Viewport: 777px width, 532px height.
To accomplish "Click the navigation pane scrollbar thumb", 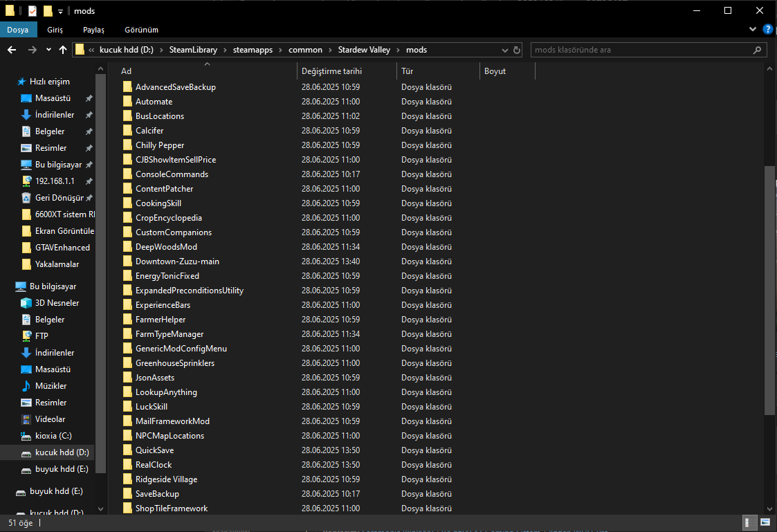I will pyautogui.click(x=100, y=273).
